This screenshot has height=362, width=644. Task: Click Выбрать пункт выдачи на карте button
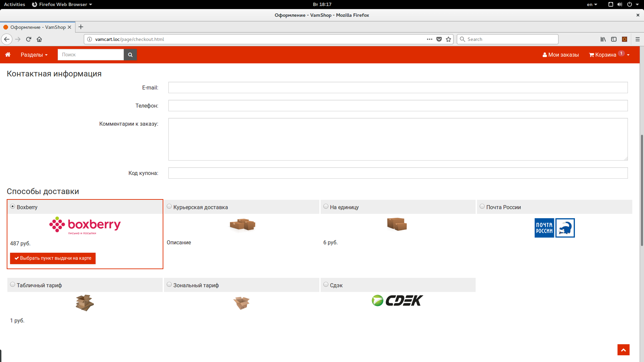coord(53,258)
